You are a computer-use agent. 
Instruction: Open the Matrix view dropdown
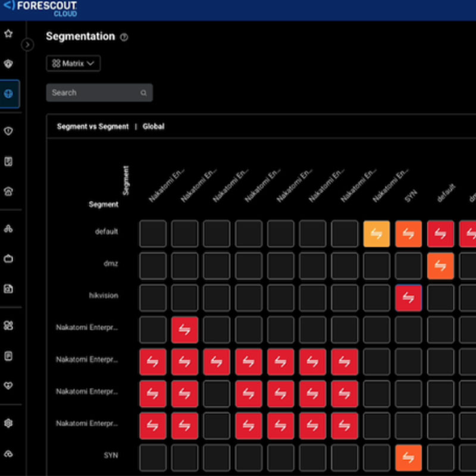[73, 64]
